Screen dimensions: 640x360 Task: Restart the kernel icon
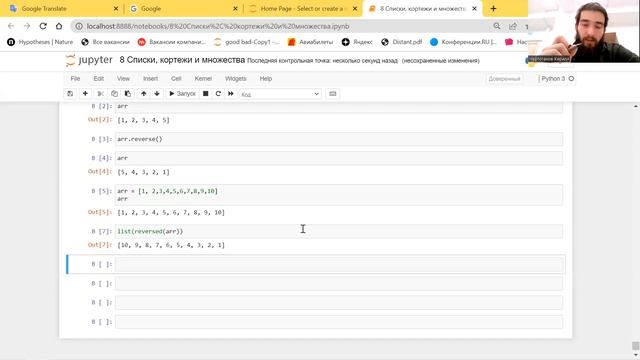[218, 94]
